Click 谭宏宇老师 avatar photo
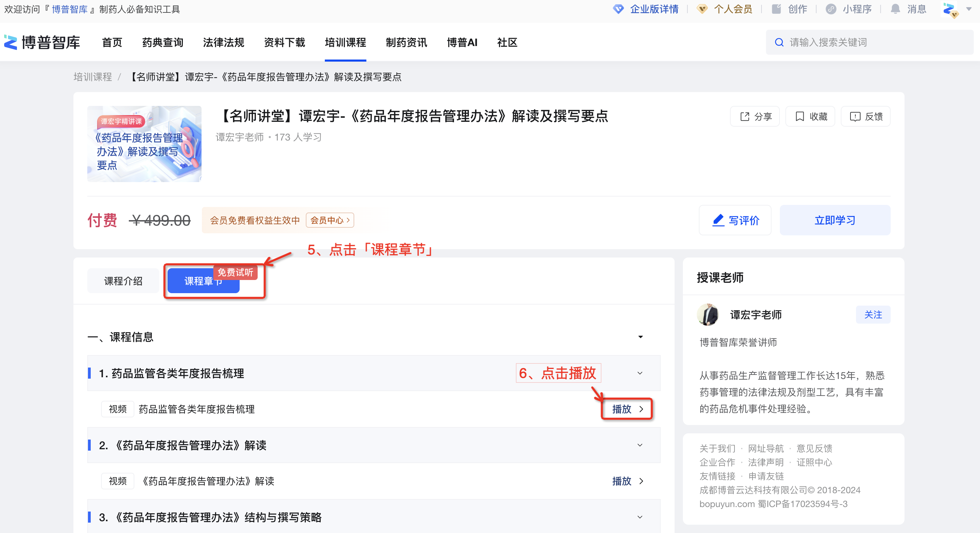Screen dimensions: 980x533 coord(707,315)
